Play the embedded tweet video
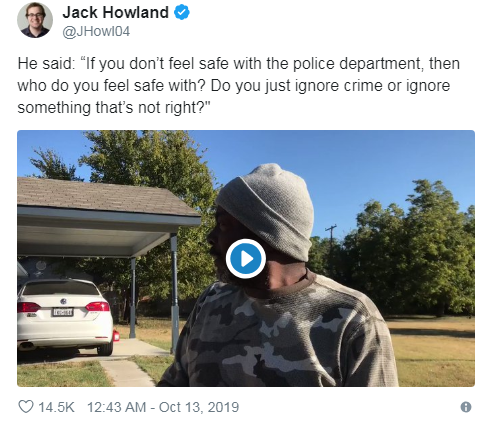 click(246, 258)
